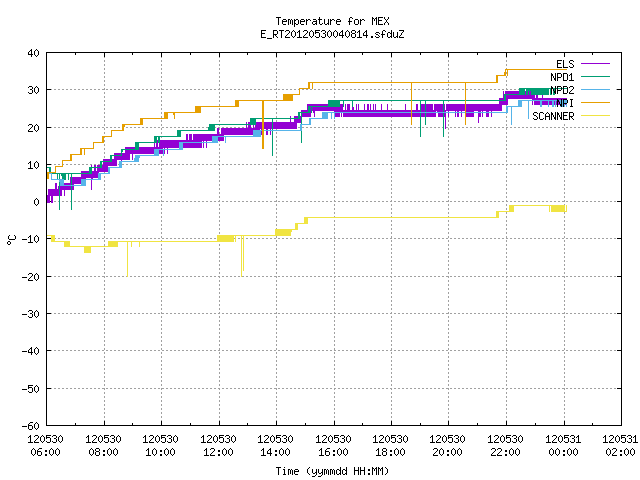Click the x-axis label 120530 22:00
The image size is (640, 480).
coord(506,446)
